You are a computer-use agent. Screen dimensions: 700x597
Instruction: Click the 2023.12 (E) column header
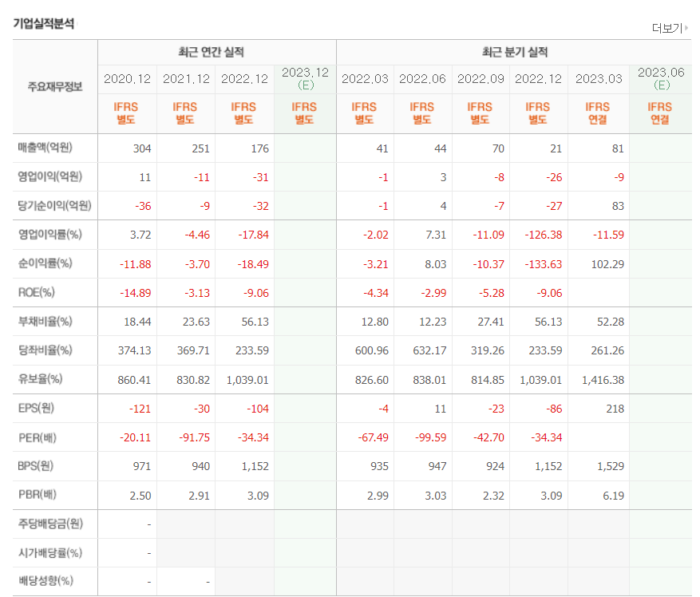coord(306,78)
